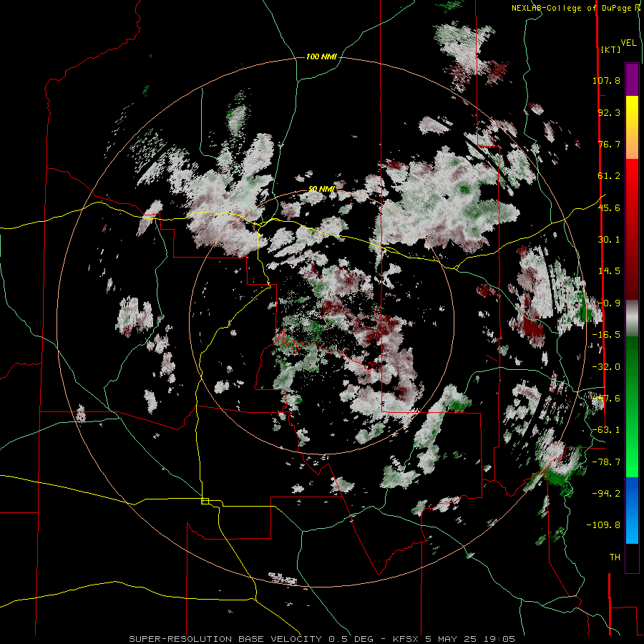Screen dimensions: 644x644
Task: Click the small yellow square highway marker
Action: click(x=205, y=501)
